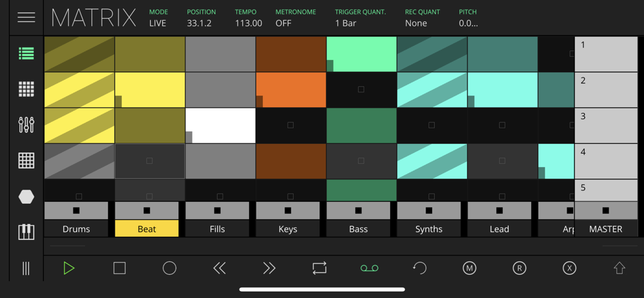Click the fast-forward double-arrow icon
This screenshot has height=298, width=644.
pos(269,268)
